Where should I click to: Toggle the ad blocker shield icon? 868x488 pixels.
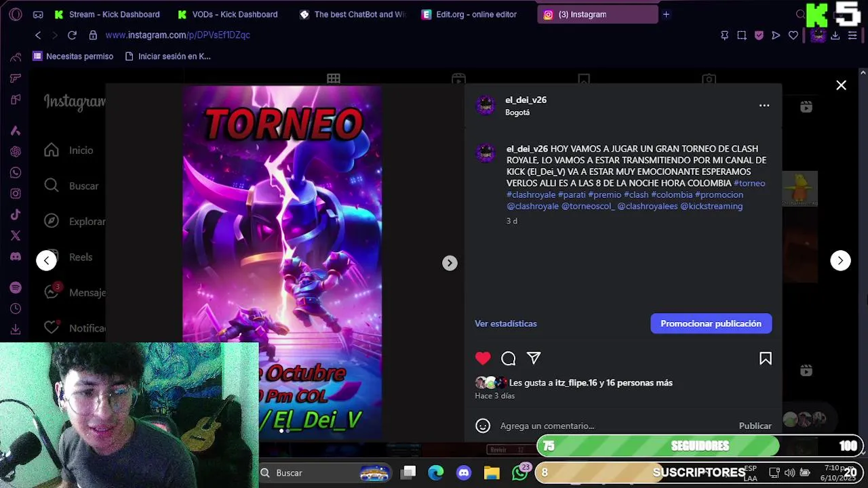click(x=759, y=35)
